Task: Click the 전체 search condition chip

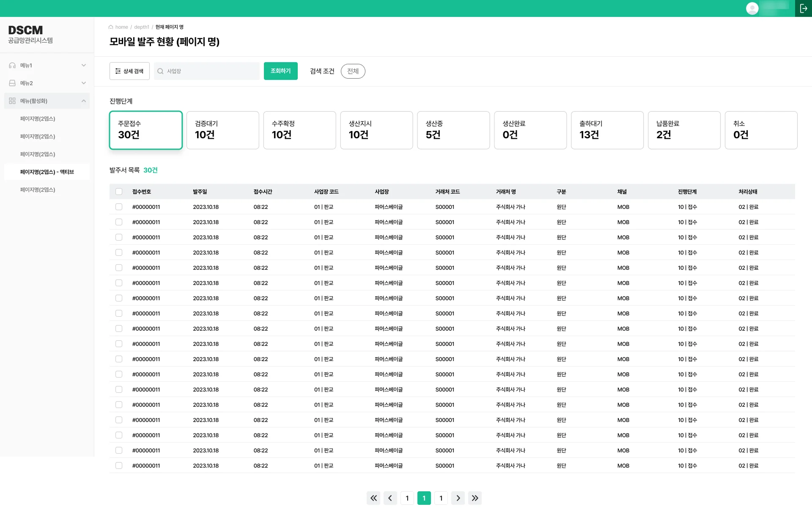Action: 353,71
